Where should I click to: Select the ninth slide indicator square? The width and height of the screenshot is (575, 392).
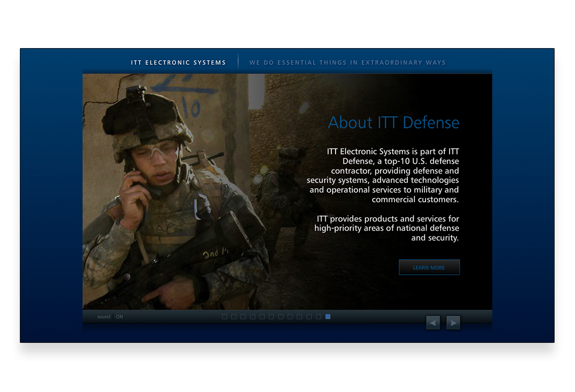[x=300, y=316]
